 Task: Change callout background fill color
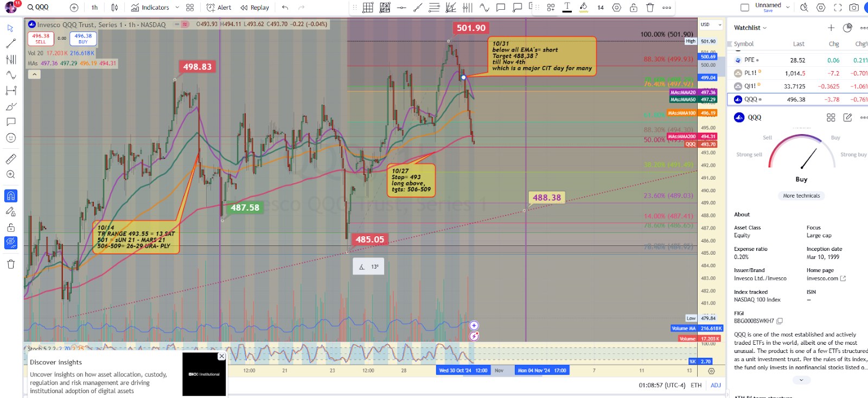click(x=584, y=8)
